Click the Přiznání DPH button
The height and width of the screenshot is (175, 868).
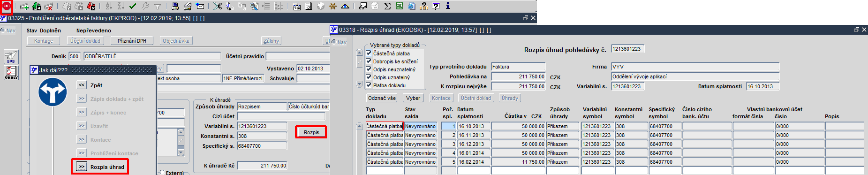coord(132,41)
